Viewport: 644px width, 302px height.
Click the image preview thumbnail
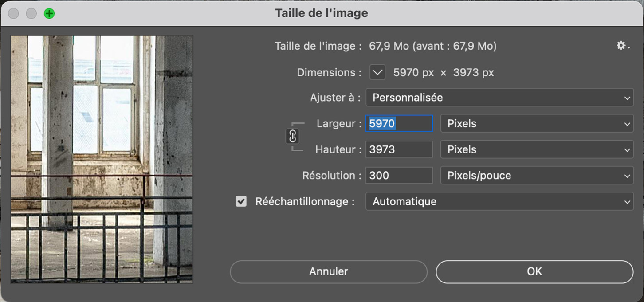click(x=102, y=159)
